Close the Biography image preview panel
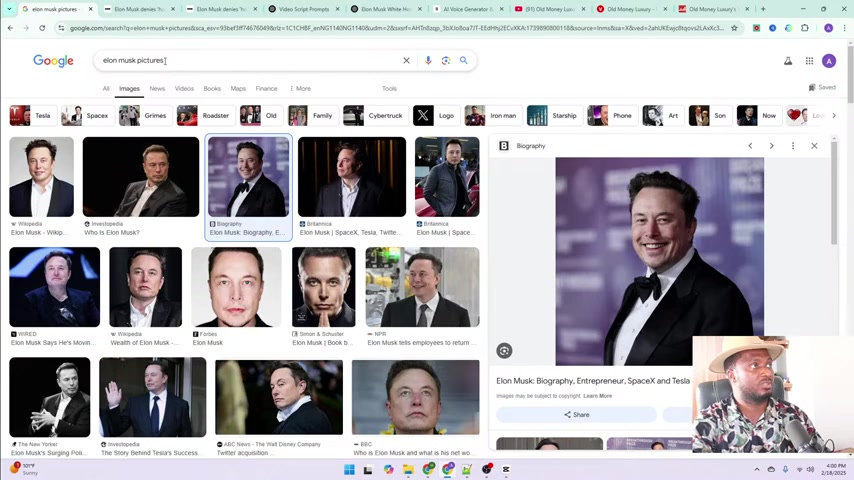 (x=814, y=146)
